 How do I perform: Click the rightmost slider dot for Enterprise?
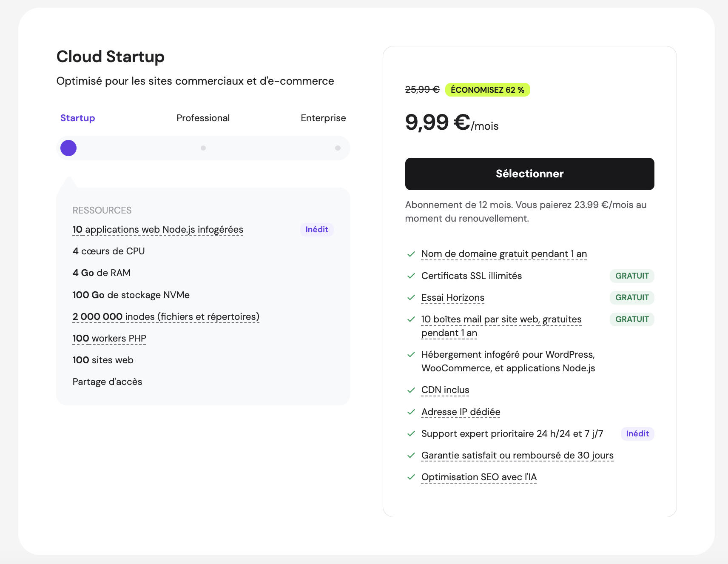point(338,148)
